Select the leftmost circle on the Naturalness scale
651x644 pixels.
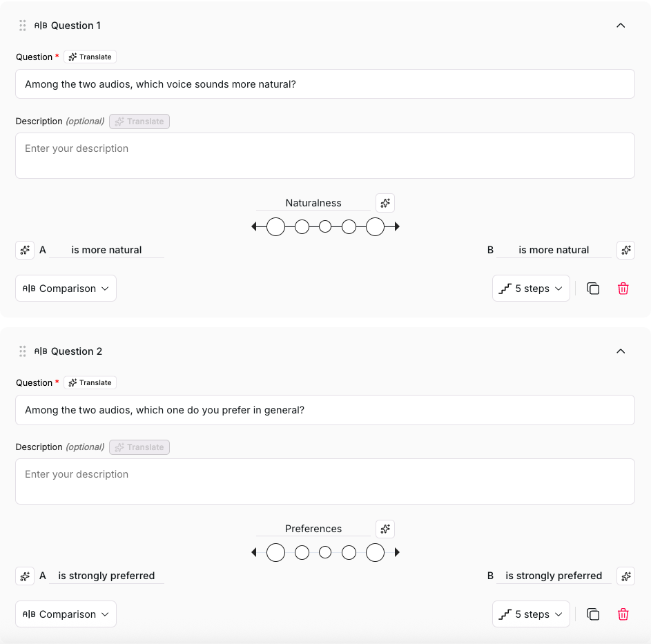tap(275, 226)
